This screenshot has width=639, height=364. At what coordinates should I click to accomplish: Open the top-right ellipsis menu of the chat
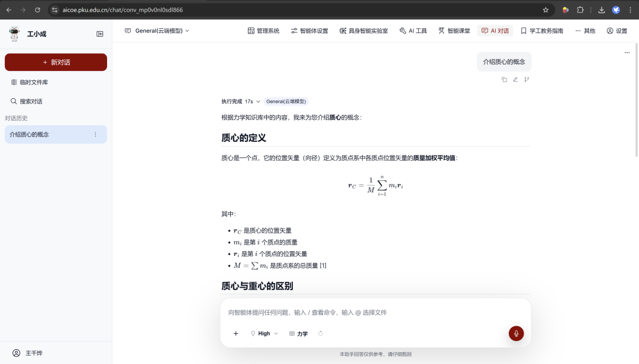coord(627,53)
